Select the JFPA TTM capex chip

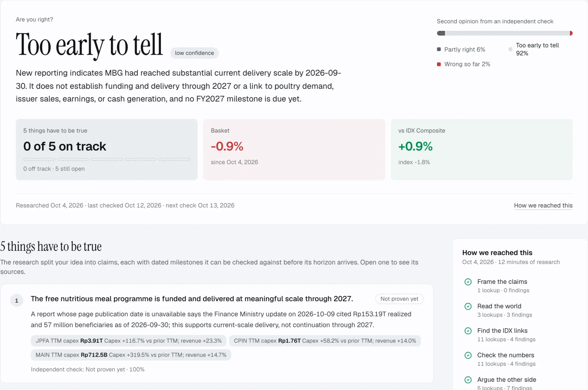click(129, 341)
